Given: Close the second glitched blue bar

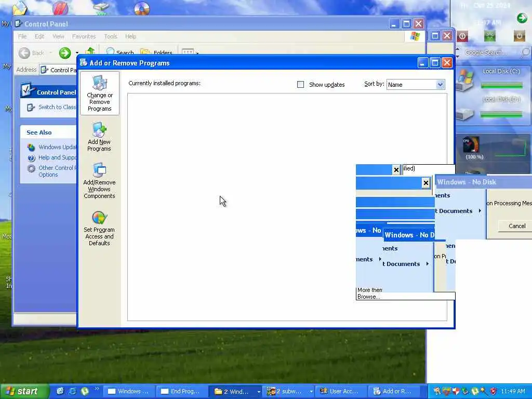Looking at the screenshot, I should [x=426, y=183].
